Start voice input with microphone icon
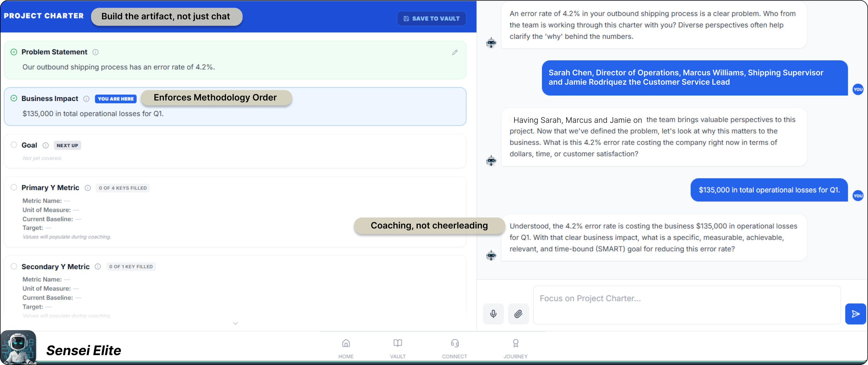 click(493, 314)
